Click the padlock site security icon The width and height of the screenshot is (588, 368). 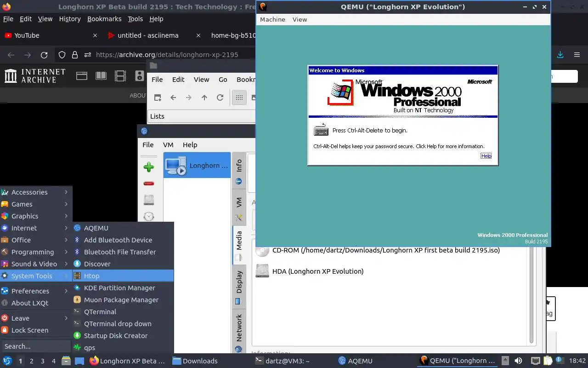click(x=75, y=55)
